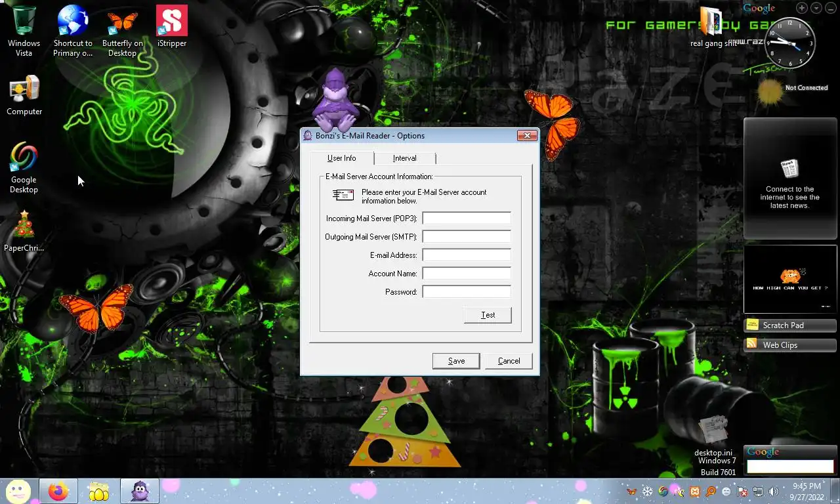
Task: Minimize the Google sidebar with minus button
Action: [x=830, y=8]
